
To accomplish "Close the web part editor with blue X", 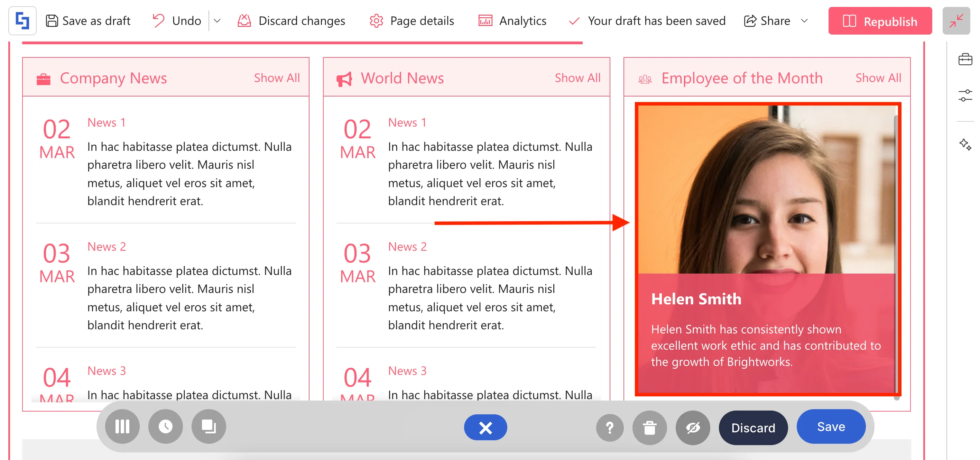I will coord(486,427).
